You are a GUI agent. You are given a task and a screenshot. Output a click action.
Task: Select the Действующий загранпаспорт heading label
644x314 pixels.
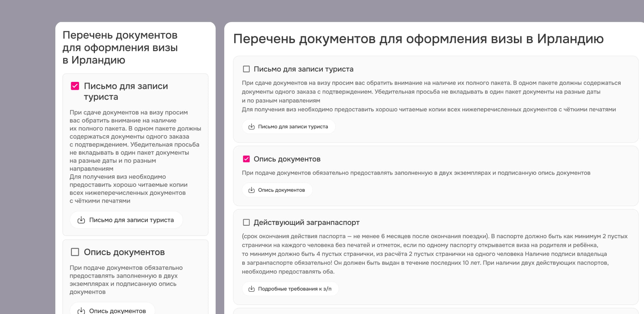coord(306,222)
